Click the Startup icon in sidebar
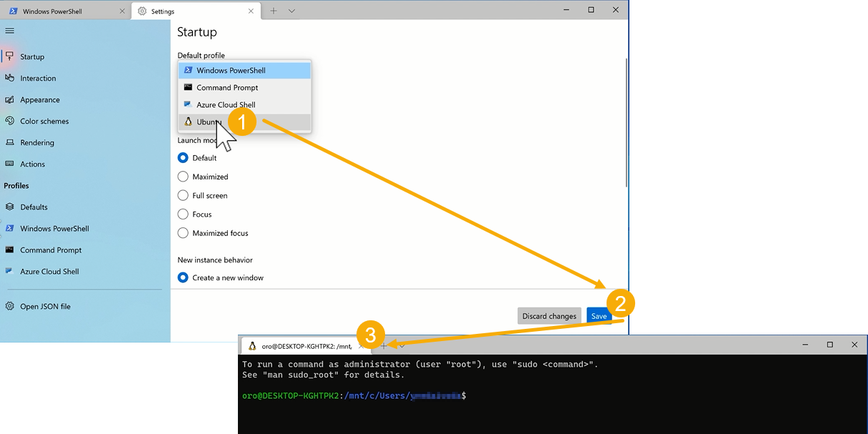868x434 pixels. [9, 56]
